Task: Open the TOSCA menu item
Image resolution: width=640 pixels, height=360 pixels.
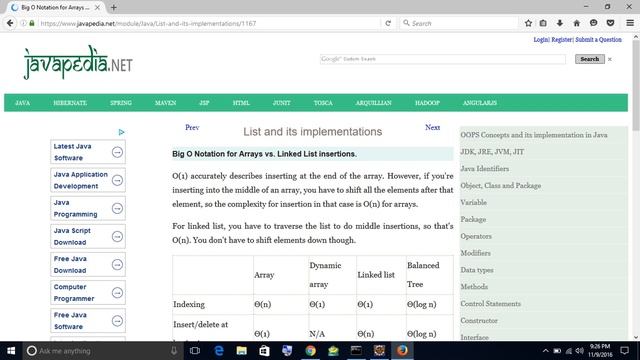Action: coord(323,103)
